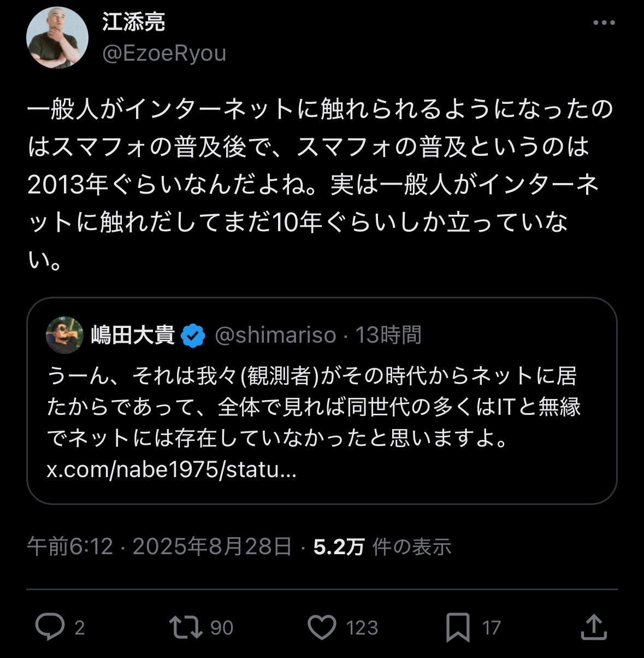Click the blue verified badge
This screenshot has height=658, width=644.
(x=193, y=335)
